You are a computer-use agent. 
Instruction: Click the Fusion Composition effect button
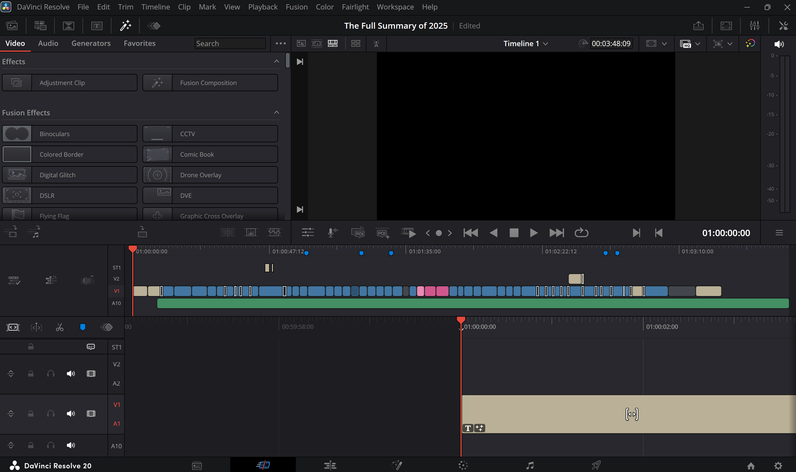coord(210,83)
